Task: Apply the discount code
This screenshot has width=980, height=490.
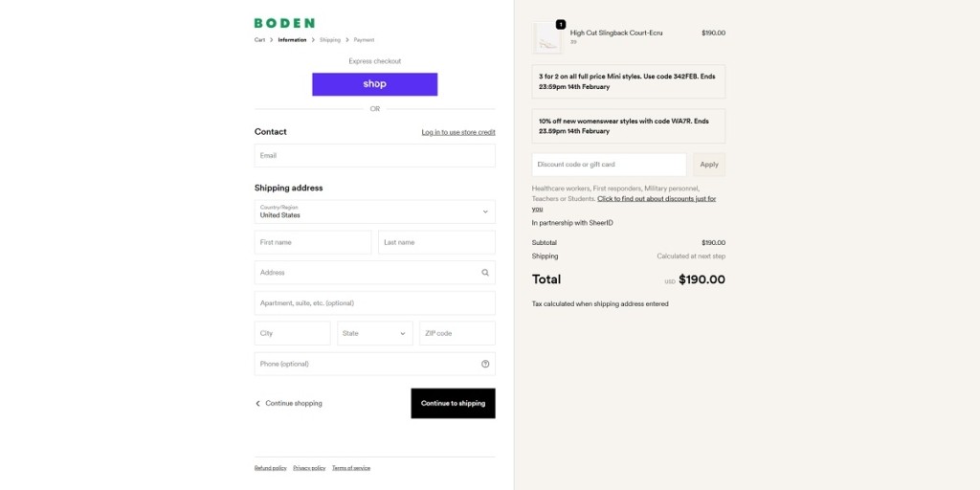Action: tap(708, 165)
